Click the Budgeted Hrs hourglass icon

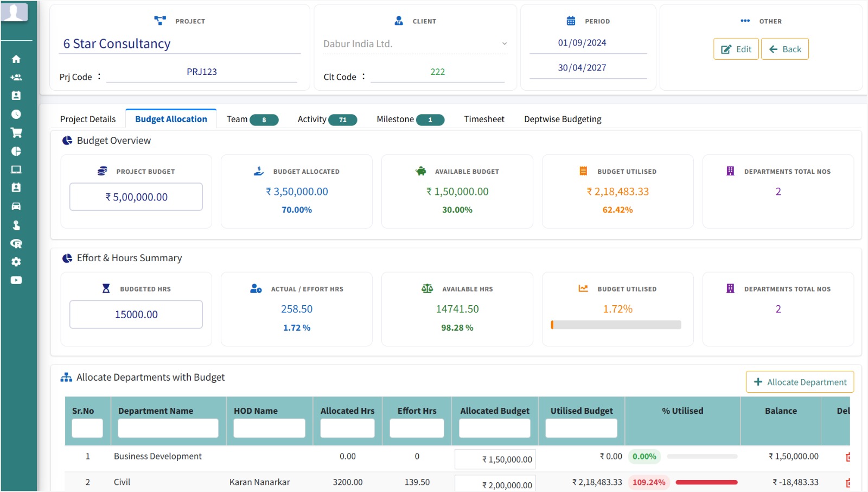pos(106,288)
